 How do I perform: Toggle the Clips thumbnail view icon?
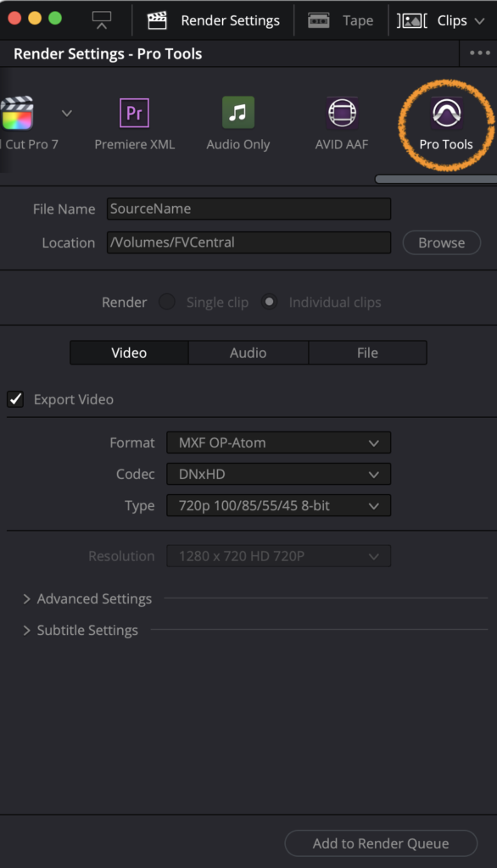(411, 20)
